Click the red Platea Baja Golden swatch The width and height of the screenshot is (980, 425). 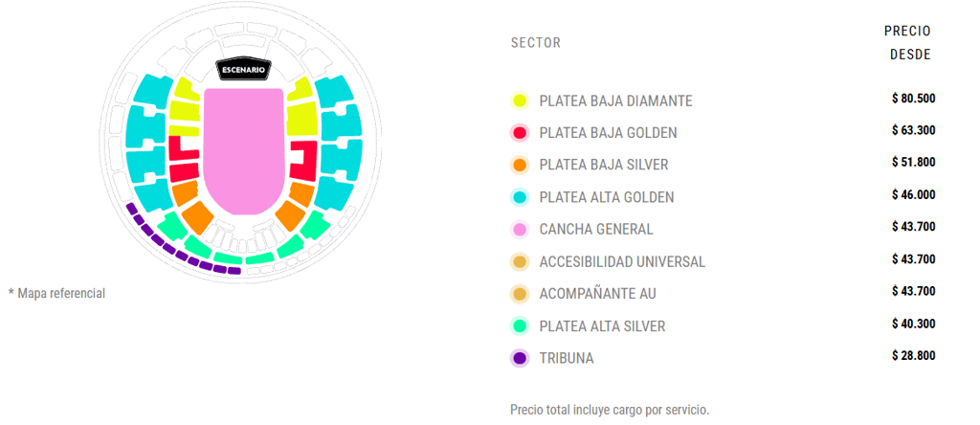[x=520, y=133]
